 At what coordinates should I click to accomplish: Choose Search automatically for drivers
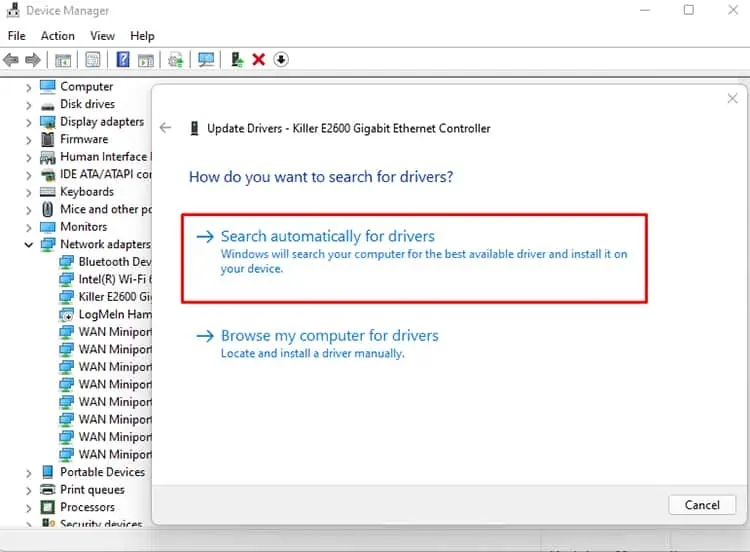pyautogui.click(x=327, y=237)
